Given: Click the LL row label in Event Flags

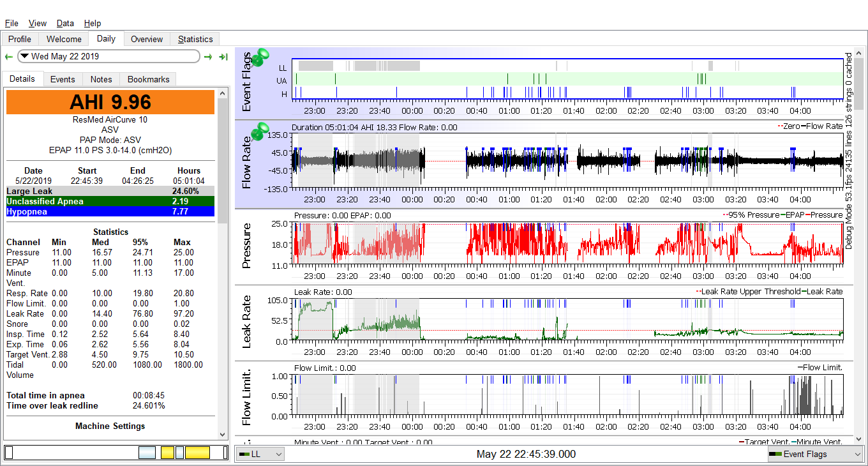Looking at the screenshot, I should click(x=283, y=67).
